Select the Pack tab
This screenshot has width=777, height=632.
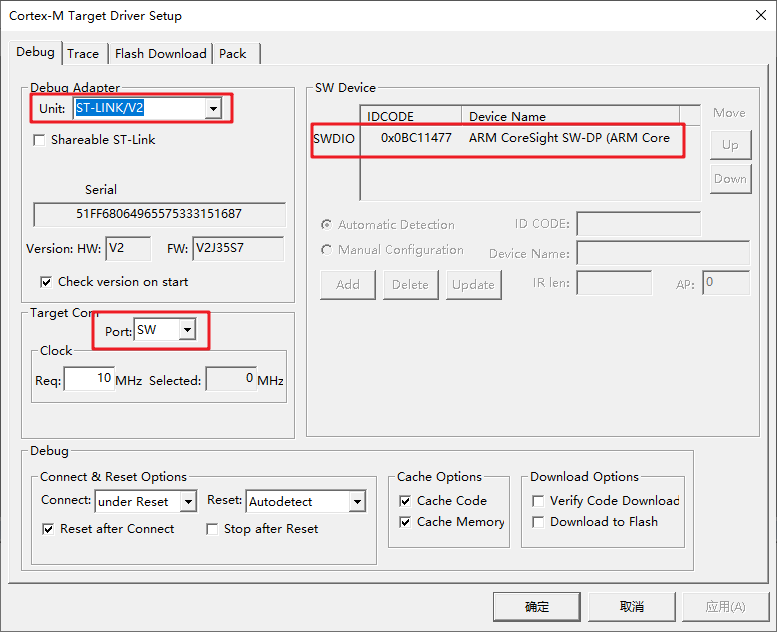[232, 54]
